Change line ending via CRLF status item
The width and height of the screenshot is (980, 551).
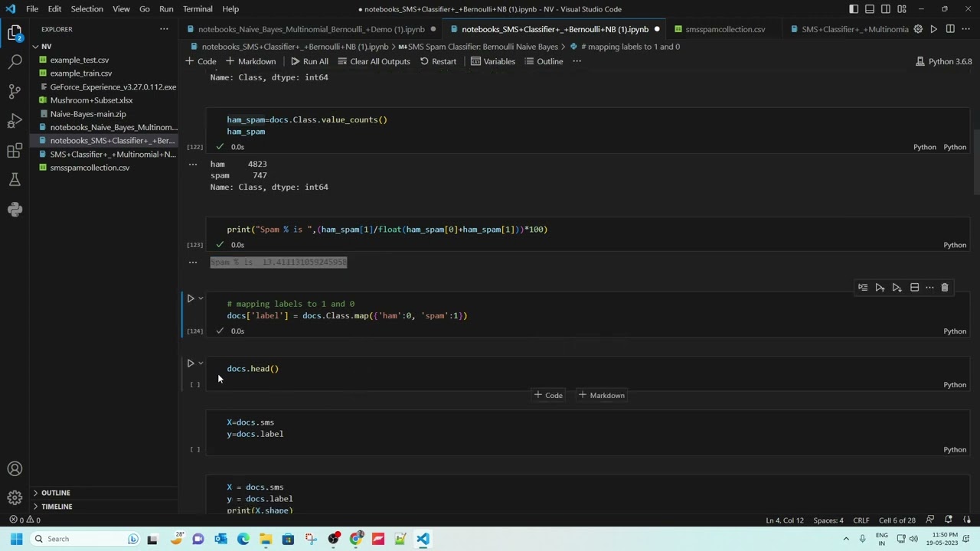(861, 520)
